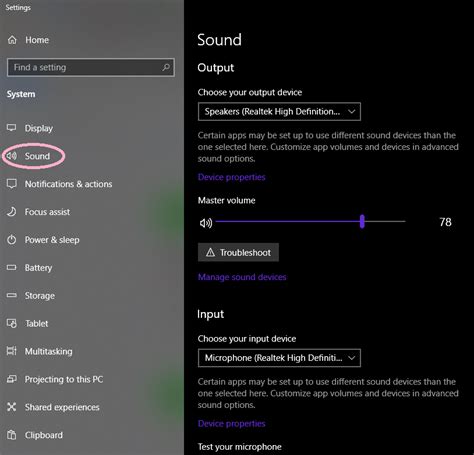
Task: Click the search magnifier icon
Action: (166, 67)
